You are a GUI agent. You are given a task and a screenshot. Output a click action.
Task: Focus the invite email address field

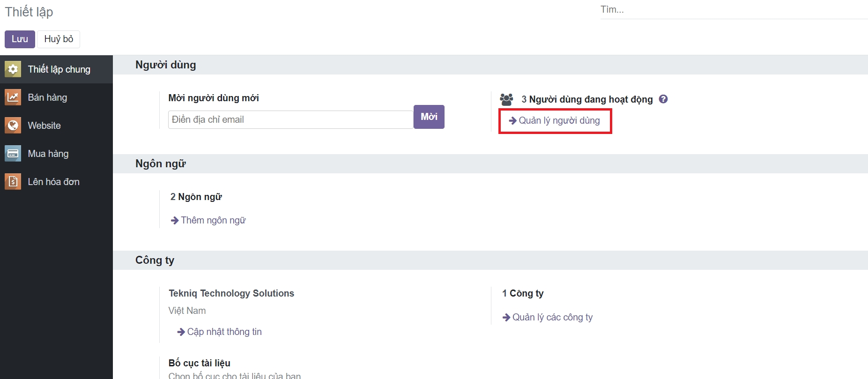click(290, 119)
